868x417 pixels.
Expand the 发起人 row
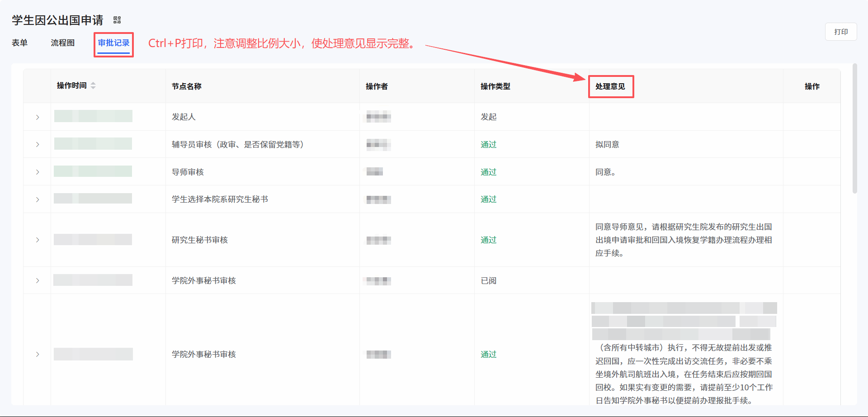click(38, 117)
